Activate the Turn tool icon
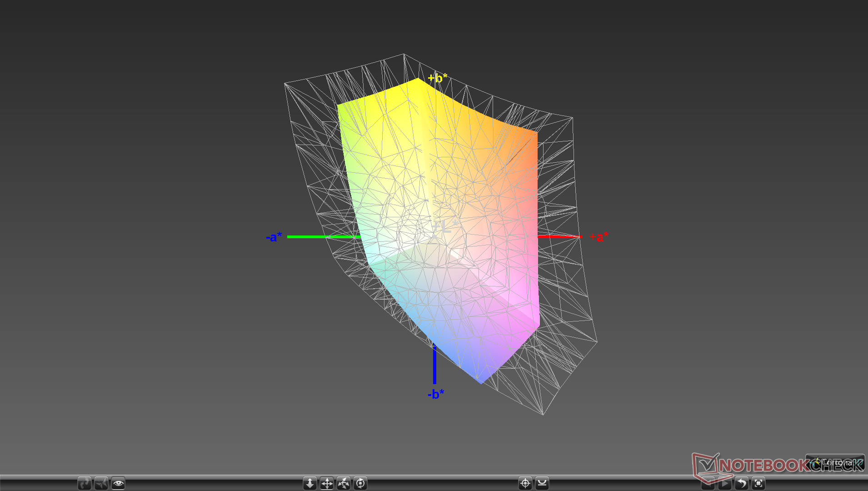 tap(344, 483)
